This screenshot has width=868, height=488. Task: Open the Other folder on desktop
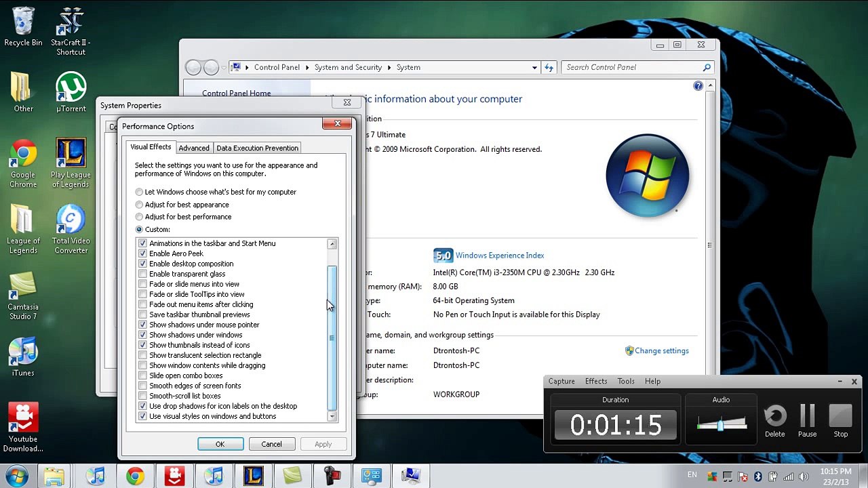click(23, 91)
